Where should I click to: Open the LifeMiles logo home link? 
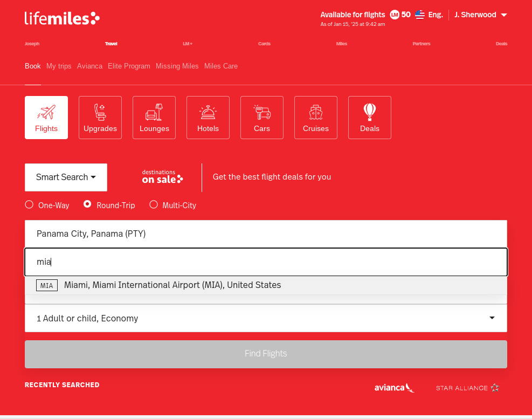click(x=62, y=18)
